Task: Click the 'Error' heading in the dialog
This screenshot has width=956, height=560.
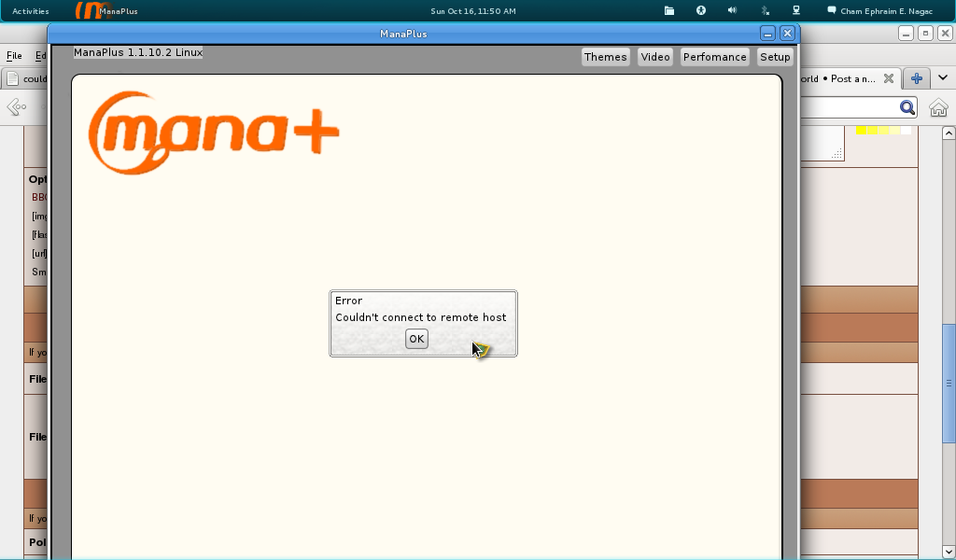Action: 349,301
